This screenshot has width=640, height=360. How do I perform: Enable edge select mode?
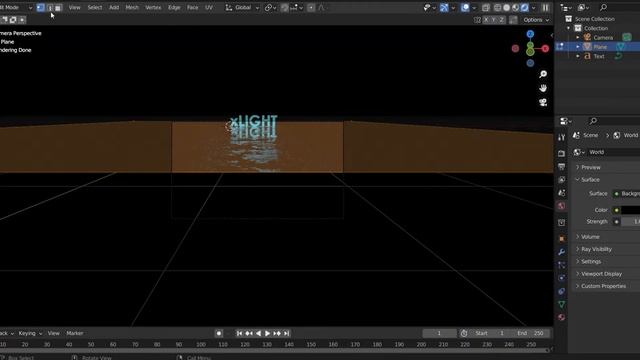click(50, 7)
